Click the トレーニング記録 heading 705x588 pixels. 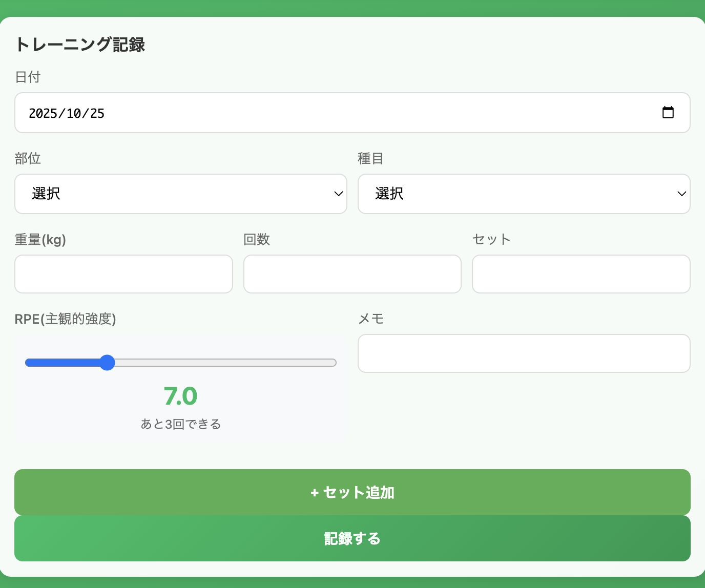pos(80,45)
